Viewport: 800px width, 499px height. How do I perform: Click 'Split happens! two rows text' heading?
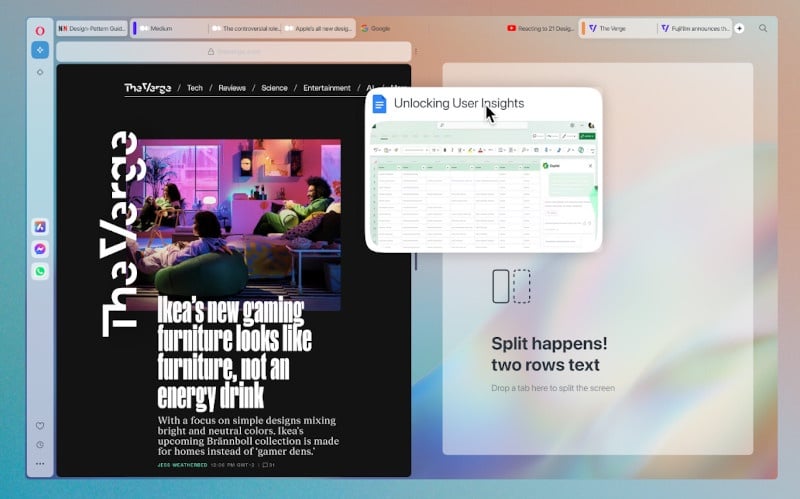[549, 354]
